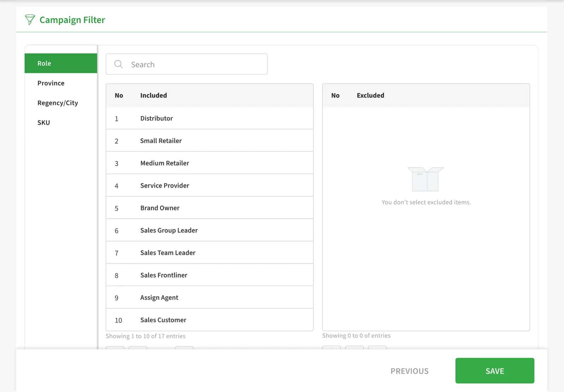Click the empty box icon in Excluded panel
The image size is (564, 392).
426,179
